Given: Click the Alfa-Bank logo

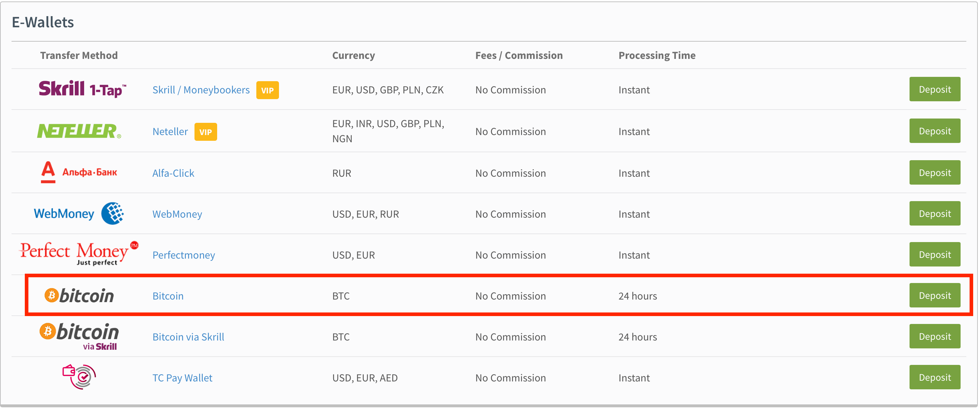Looking at the screenshot, I should click(79, 172).
